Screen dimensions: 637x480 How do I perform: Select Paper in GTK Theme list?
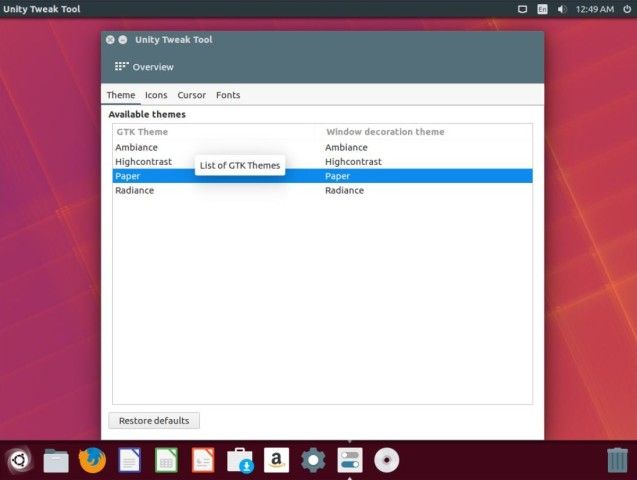pyautogui.click(x=128, y=176)
